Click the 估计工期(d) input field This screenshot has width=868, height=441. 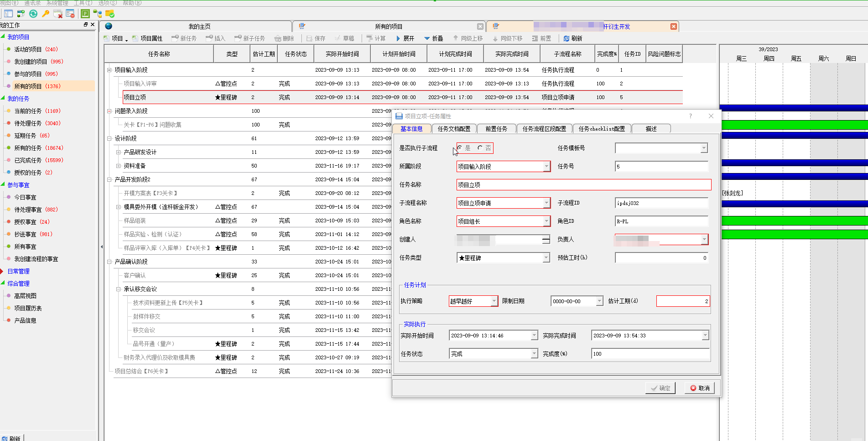683,301
